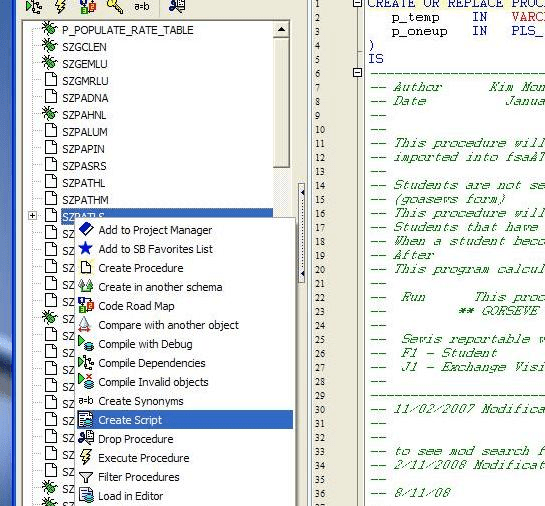Click the bug icon beside SZGEMLU
Image resolution: width=545 pixels, height=506 pixels.
click(x=49, y=63)
